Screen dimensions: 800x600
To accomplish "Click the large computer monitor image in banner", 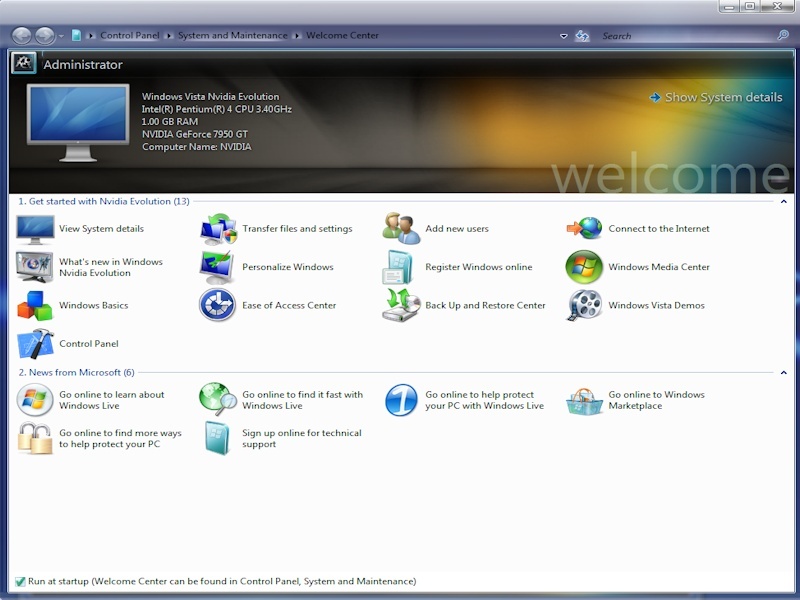I will (78, 122).
